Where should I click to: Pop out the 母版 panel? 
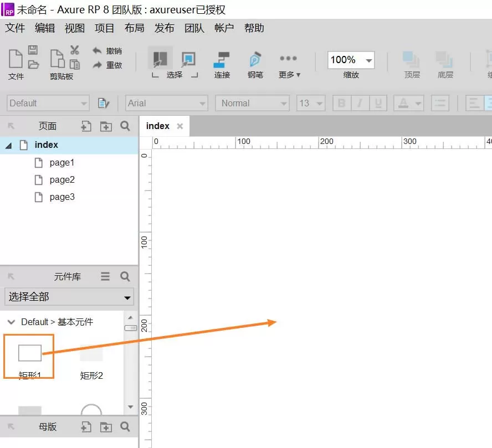(x=11, y=427)
